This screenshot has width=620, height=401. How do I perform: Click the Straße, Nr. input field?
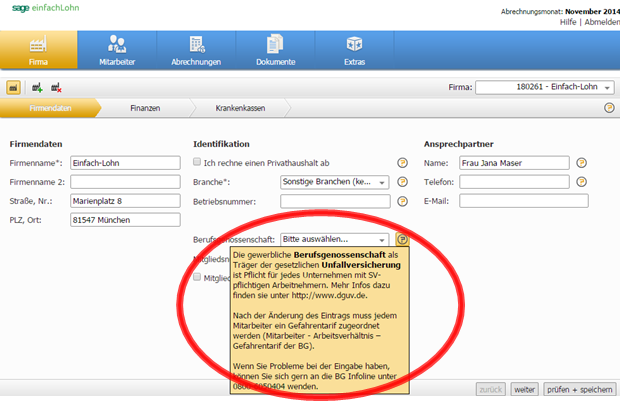point(125,201)
